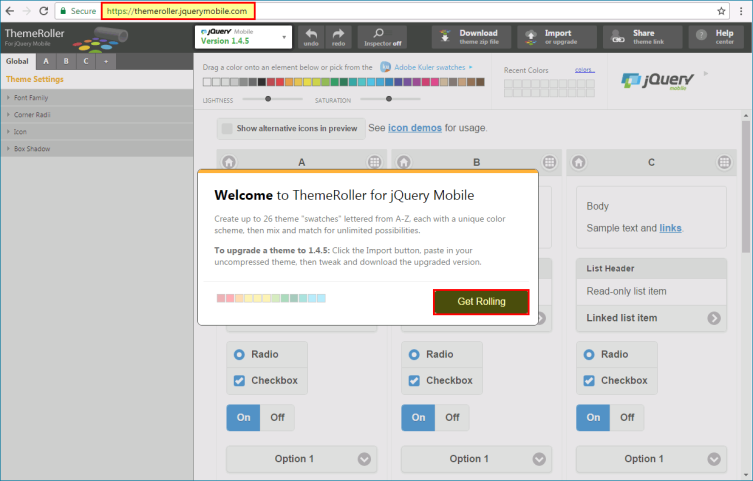Switch to swatch B tab

pos(66,61)
